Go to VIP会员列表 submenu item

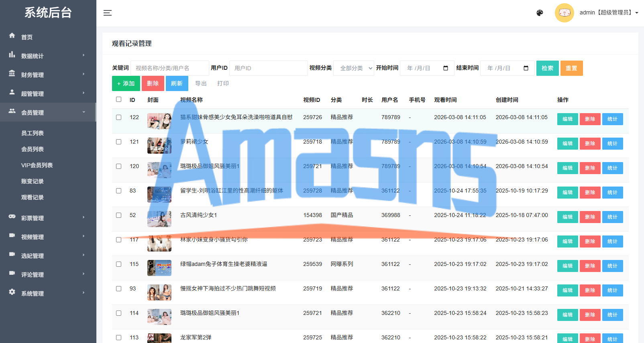[37, 165]
